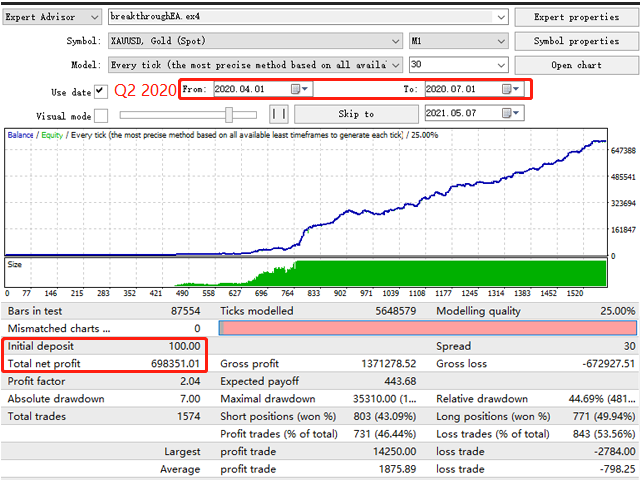The width and height of the screenshot is (640, 480).
Task: Click Largest loss trade value -2784.00
Action: click(615, 451)
